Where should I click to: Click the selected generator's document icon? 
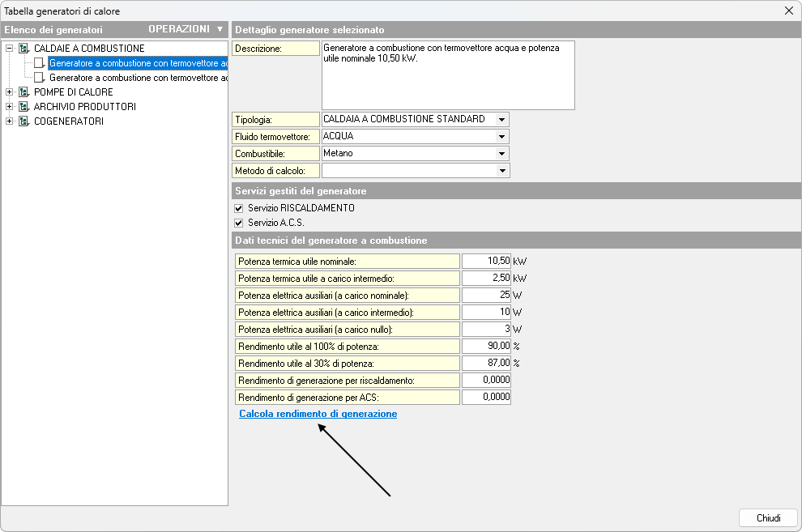pyautogui.click(x=39, y=63)
